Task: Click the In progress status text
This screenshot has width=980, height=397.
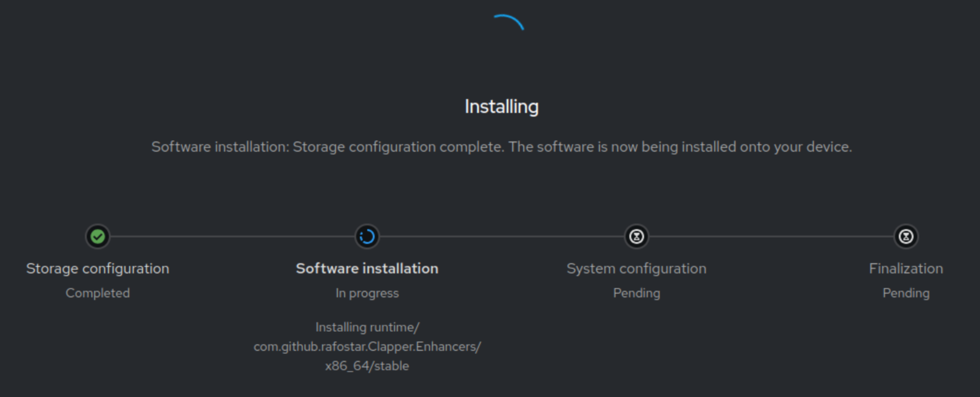Action: pos(367,293)
